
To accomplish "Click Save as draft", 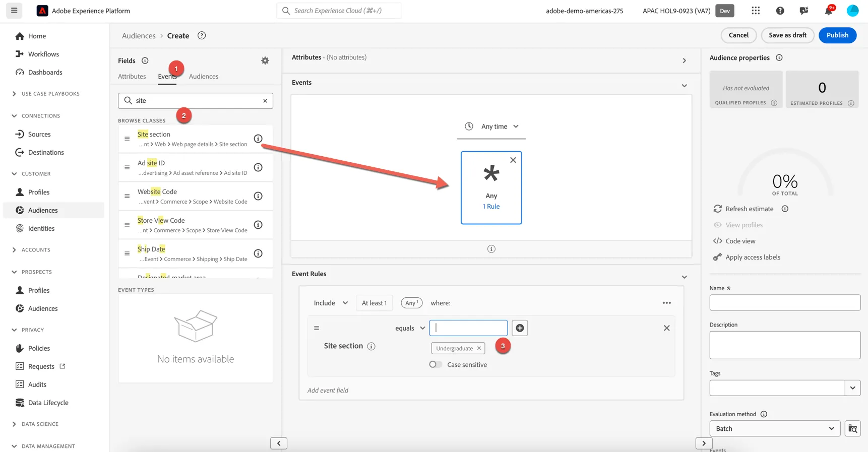I will pos(787,35).
